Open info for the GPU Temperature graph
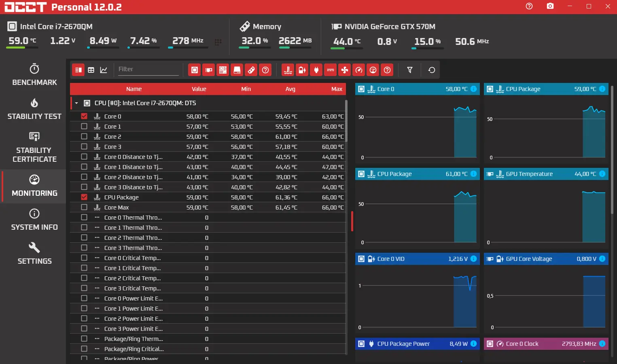Image resolution: width=617 pixels, height=364 pixels. pos(602,174)
